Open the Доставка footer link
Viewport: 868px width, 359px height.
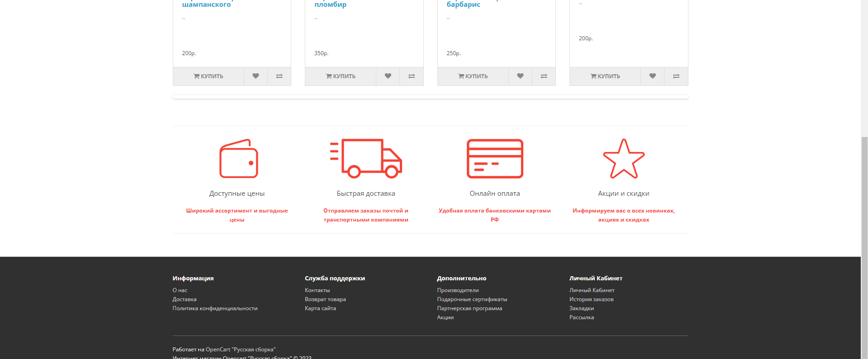point(185,299)
